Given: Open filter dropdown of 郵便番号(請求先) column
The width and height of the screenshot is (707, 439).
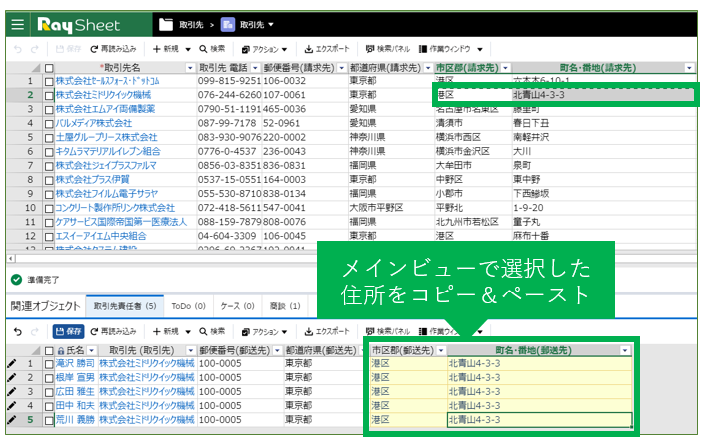Looking at the screenshot, I should (x=342, y=68).
